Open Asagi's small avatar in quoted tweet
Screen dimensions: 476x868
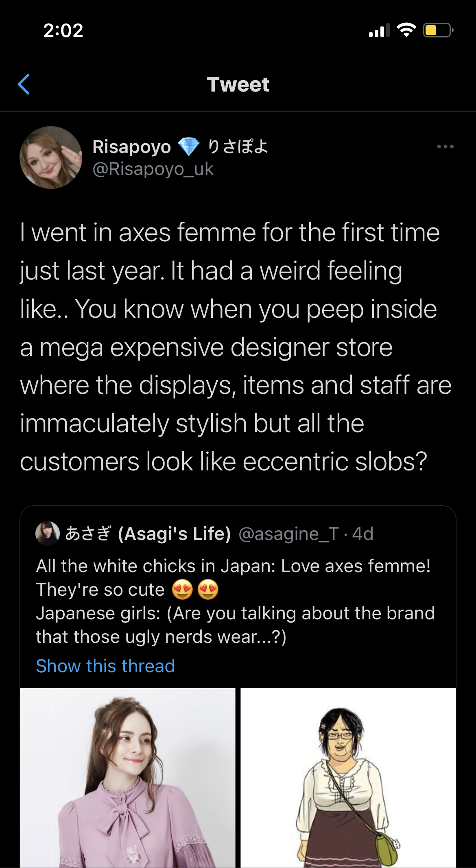pos(48,533)
